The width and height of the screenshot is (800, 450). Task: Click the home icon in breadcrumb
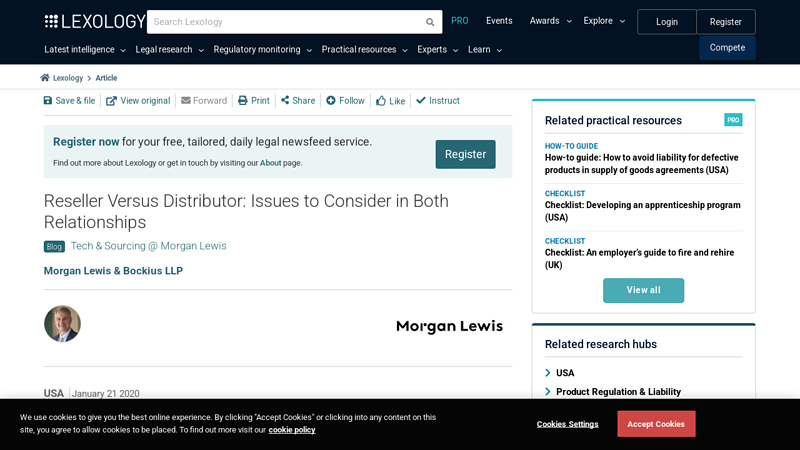tap(45, 78)
